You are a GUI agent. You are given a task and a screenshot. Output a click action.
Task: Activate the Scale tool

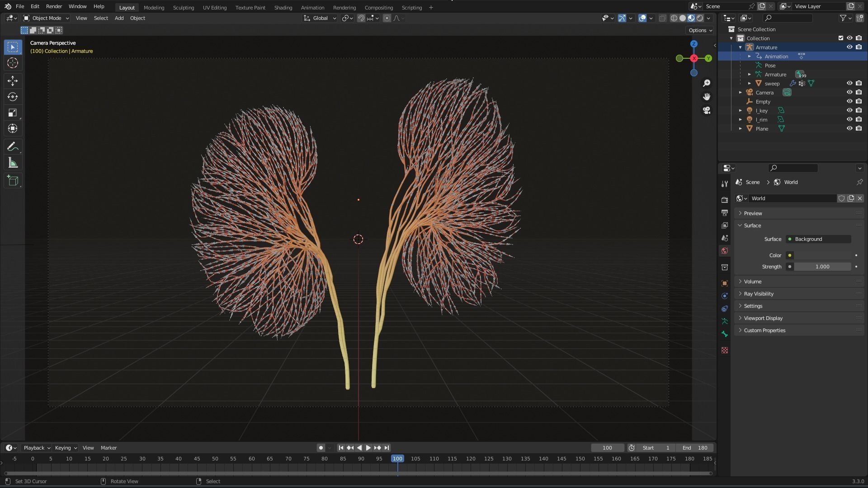pyautogui.click(x=13, y=113)
